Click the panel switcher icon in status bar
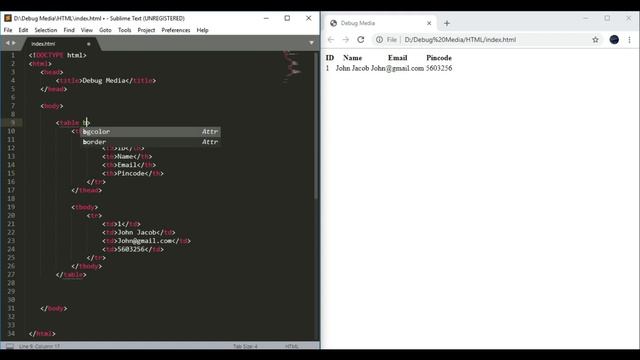The image size is (640, 360). [x=10, y=346]
